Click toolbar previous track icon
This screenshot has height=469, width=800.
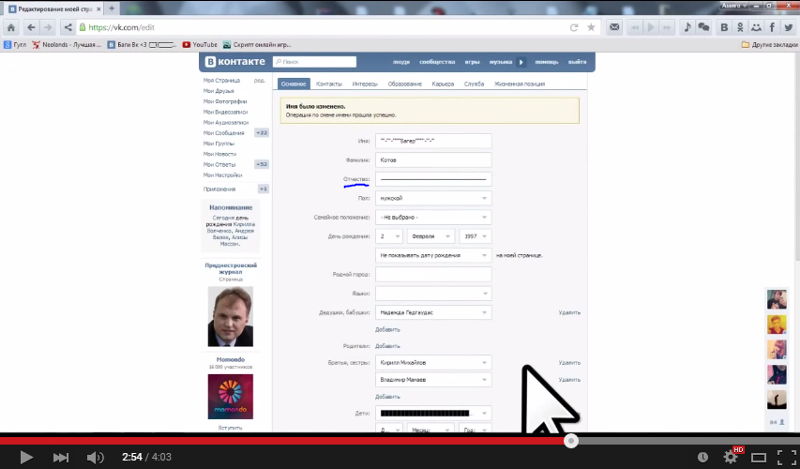[635, 28]
